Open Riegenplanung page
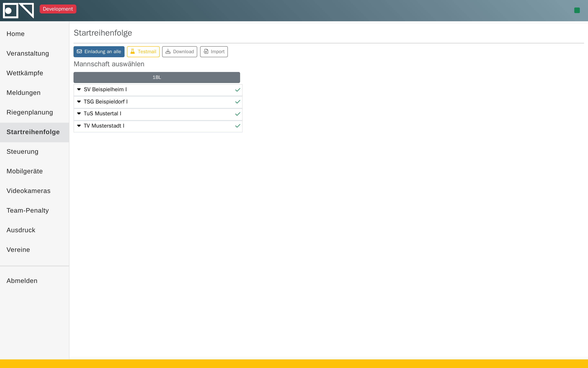Viewport: 588px width, 368px height. click(x=35, y=112)
